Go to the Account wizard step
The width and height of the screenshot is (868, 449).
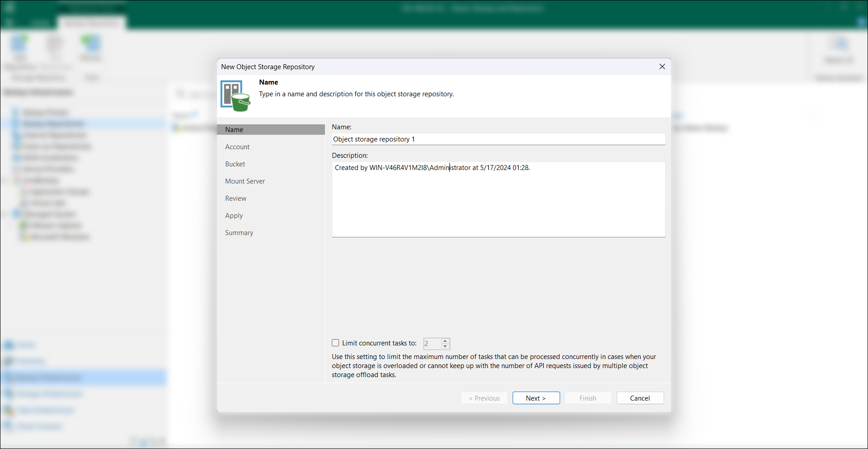coord(237,147)
